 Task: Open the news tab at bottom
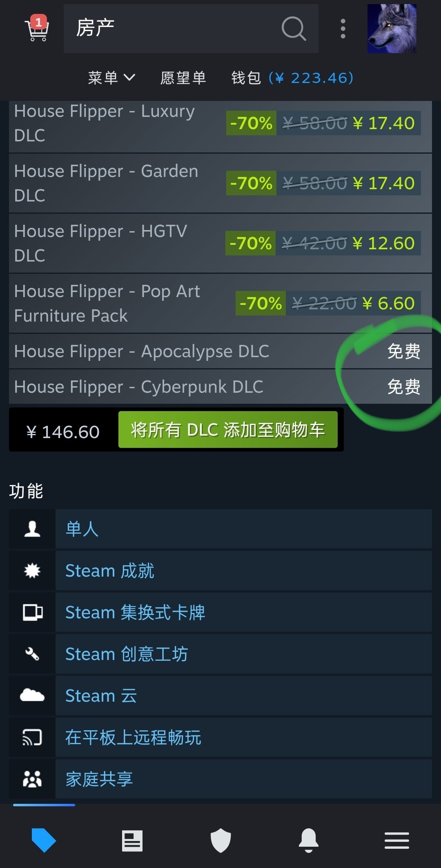coord(132,841)
